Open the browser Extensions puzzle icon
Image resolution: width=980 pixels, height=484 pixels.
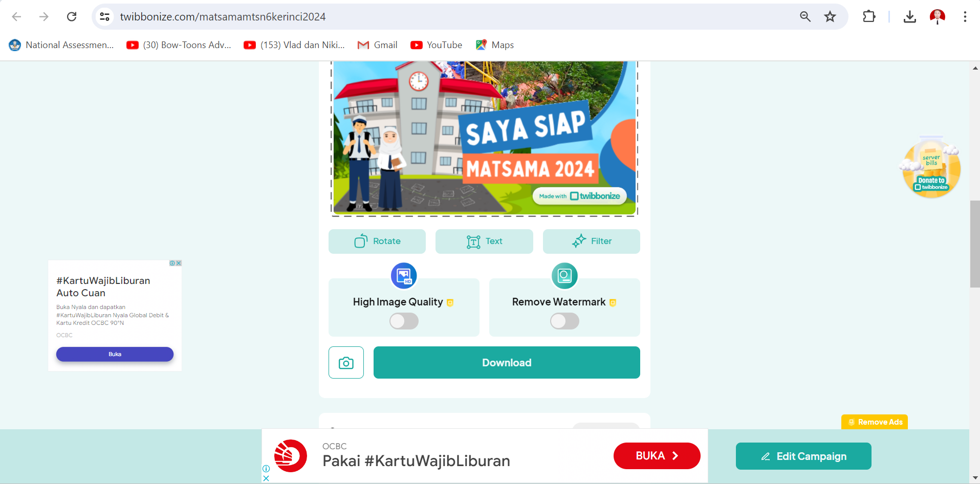[869, 17]
